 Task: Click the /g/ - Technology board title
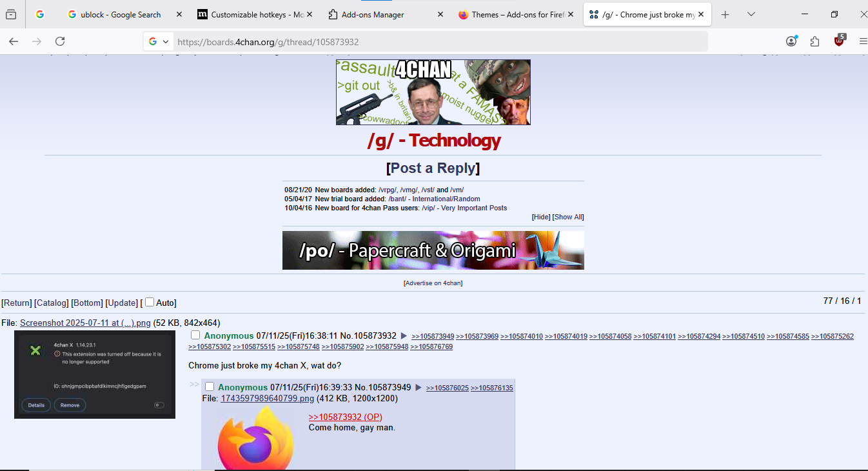click(434, 140)
